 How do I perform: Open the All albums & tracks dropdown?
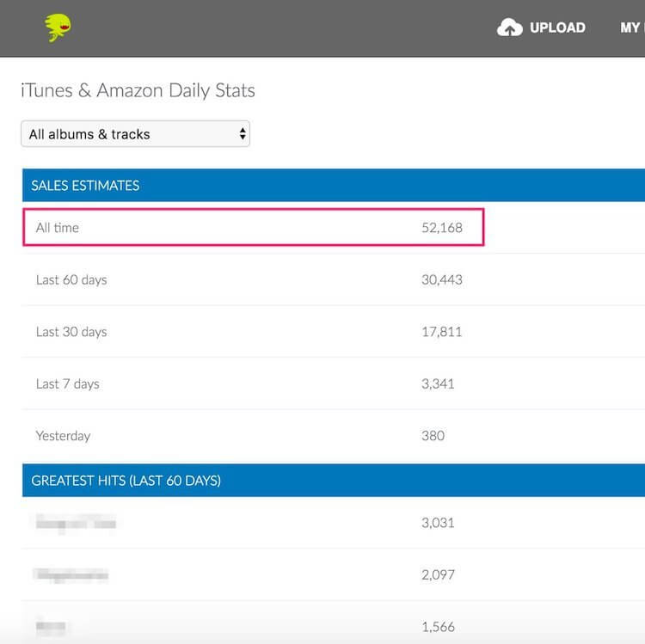click(x=135, y=133)
